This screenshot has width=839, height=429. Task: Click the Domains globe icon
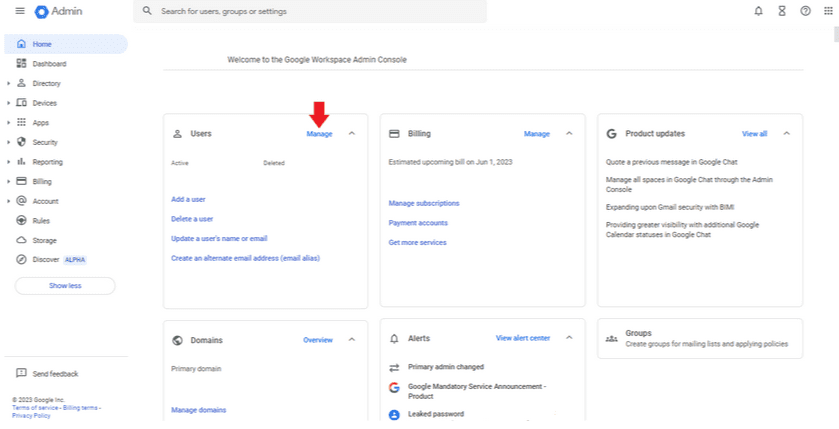point(178,340)
